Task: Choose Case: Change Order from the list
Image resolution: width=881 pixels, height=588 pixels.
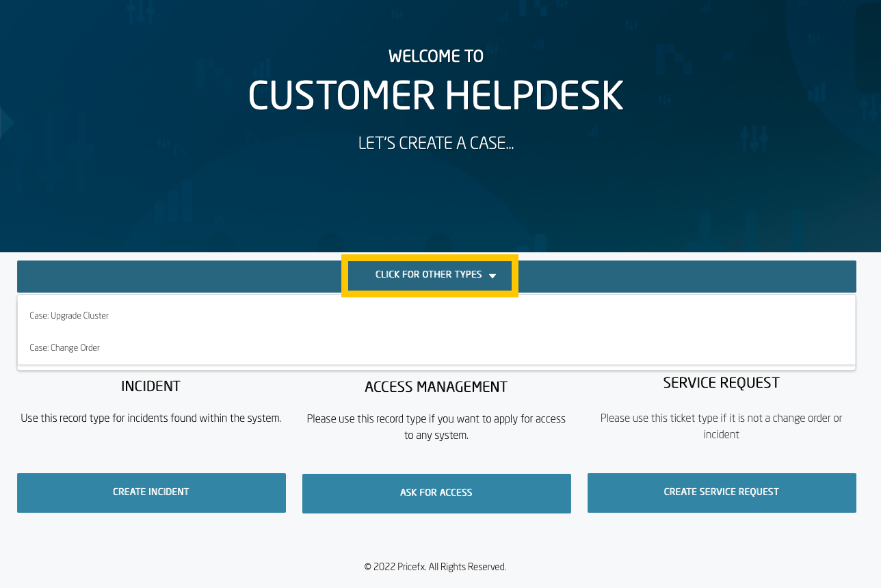Action: pos(65,348)
